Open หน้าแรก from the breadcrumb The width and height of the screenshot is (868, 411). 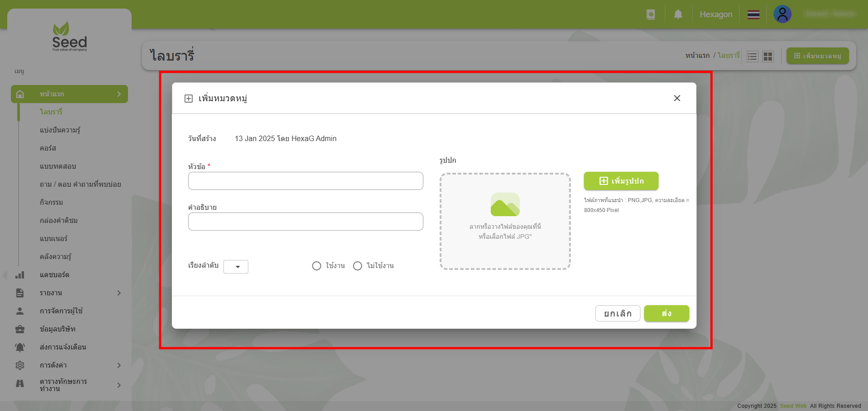click(x=697, y=55)
